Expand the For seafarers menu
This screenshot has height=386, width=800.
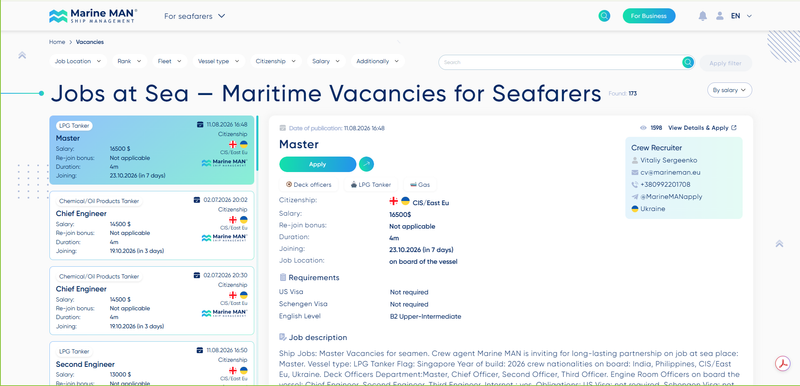pyautogui.click(x=194, y=16)
